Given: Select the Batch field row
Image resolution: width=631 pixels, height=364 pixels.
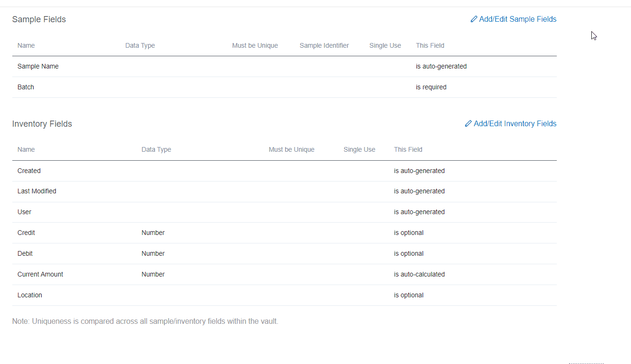Looking at the screenshot, I should point(285,87).
